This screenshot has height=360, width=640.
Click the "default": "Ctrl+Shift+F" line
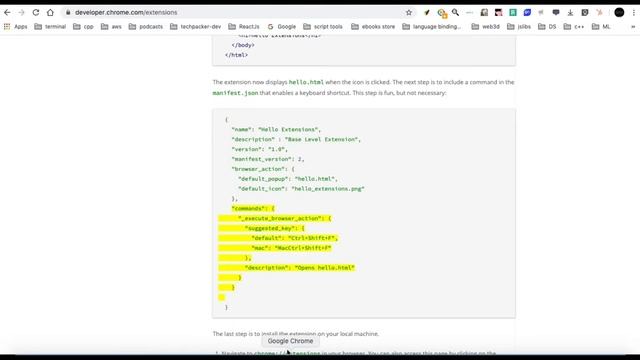pos(295,238)
